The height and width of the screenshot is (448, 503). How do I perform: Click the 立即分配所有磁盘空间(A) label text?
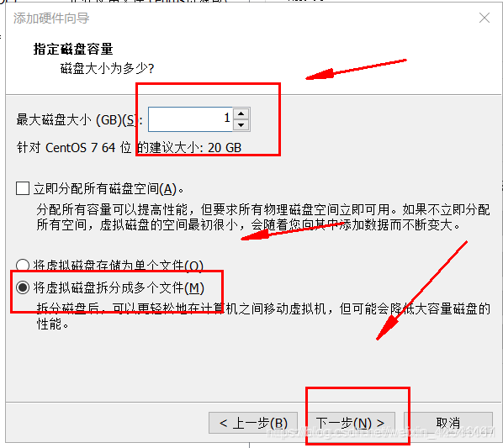tap(109, 189)
